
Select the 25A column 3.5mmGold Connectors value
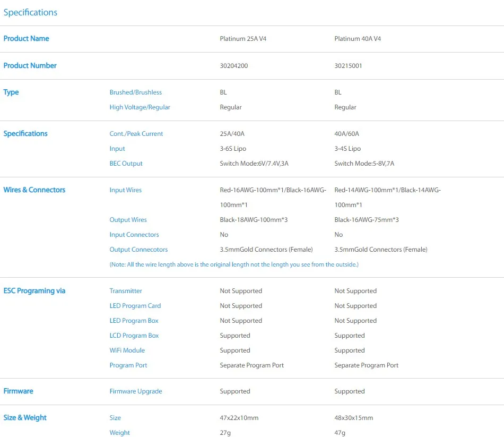266,250
